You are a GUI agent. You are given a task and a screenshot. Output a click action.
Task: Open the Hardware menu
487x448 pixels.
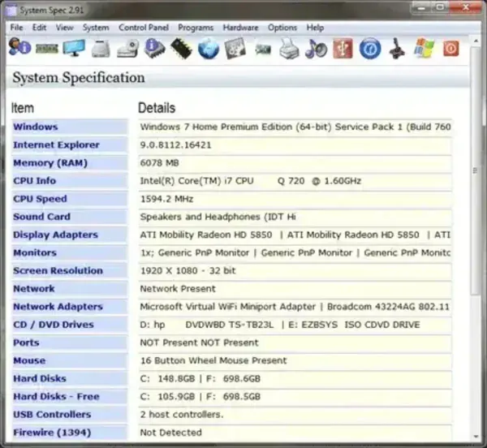point(240,28)
